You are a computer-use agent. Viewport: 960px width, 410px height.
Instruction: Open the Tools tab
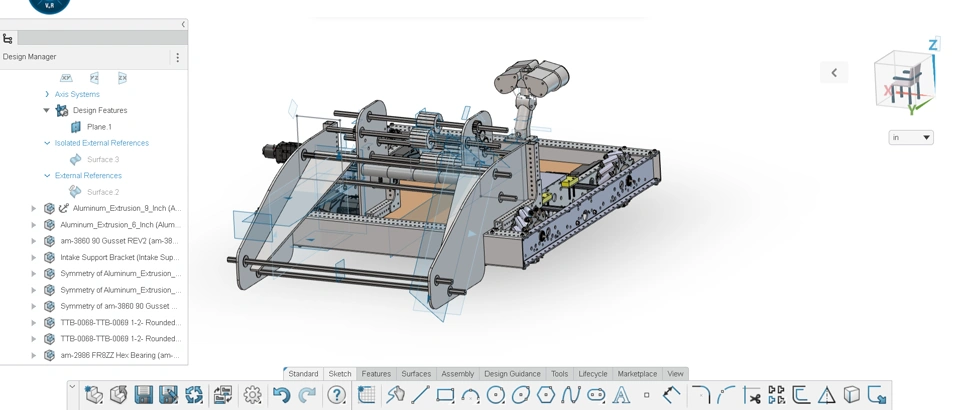(559, 373)
